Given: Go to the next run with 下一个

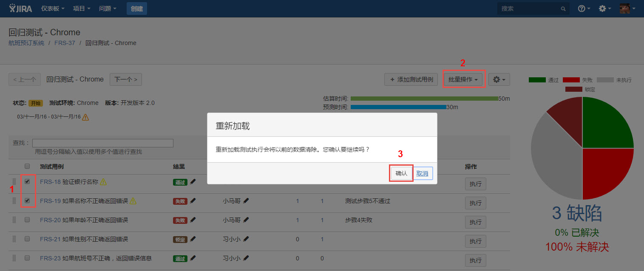Looking at the screenshot, I should coord(126,79).
